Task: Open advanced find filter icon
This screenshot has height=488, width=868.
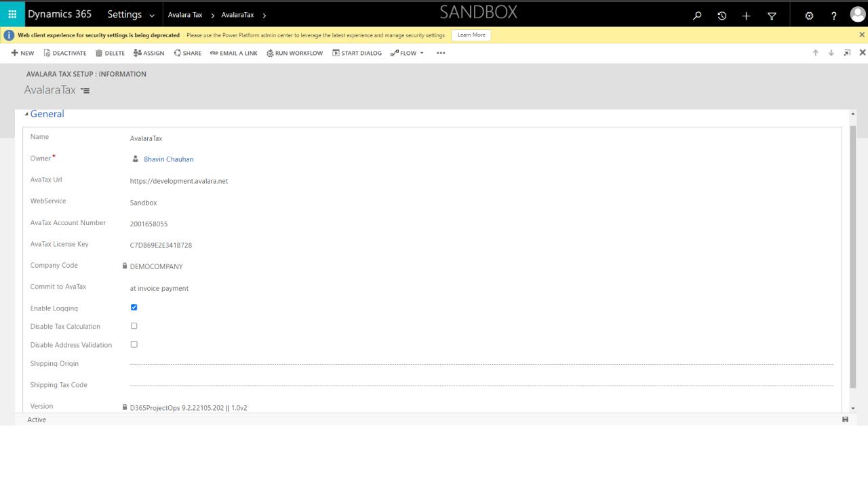Action: pyautogui.click(x=772, y=16)
